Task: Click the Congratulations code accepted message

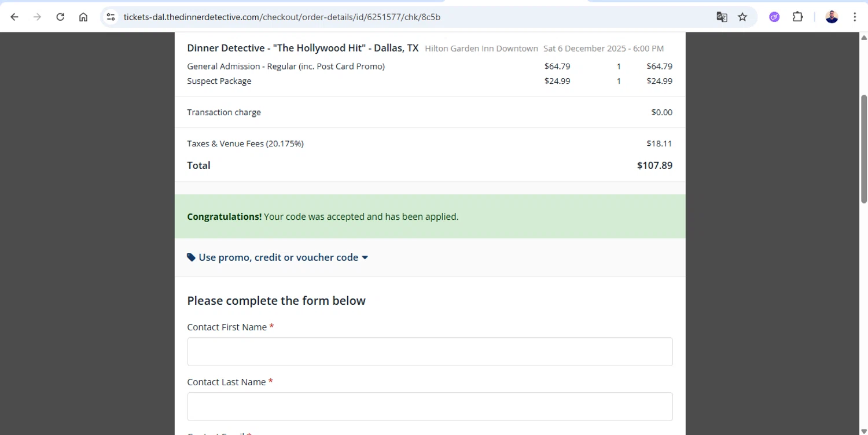Action: 323,217
